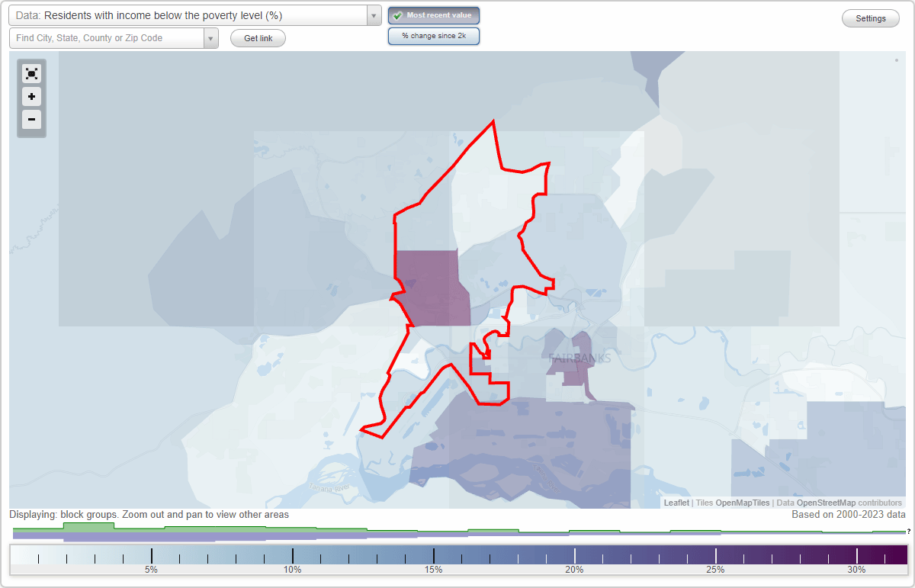
Task: Click the Find City, State, County field
Action: pos(107,38)
